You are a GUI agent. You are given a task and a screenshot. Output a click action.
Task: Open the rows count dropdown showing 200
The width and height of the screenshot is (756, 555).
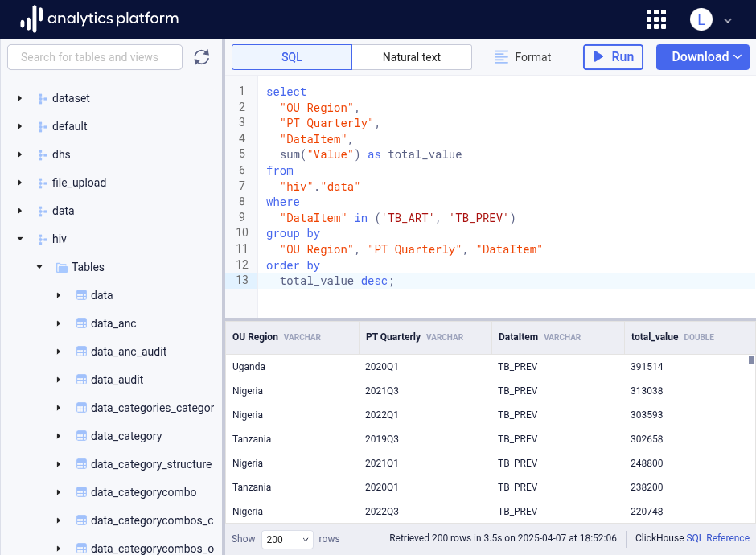pyautogui.click(x=287, y=539)
